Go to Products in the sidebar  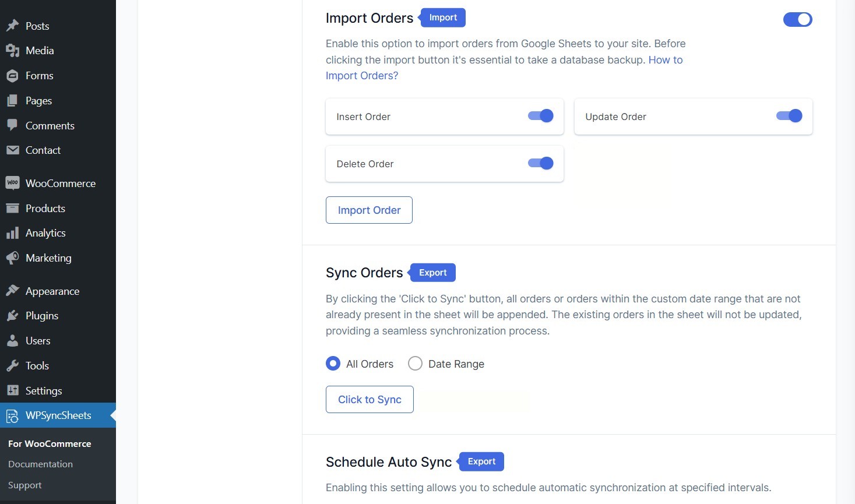coord(58,208)
